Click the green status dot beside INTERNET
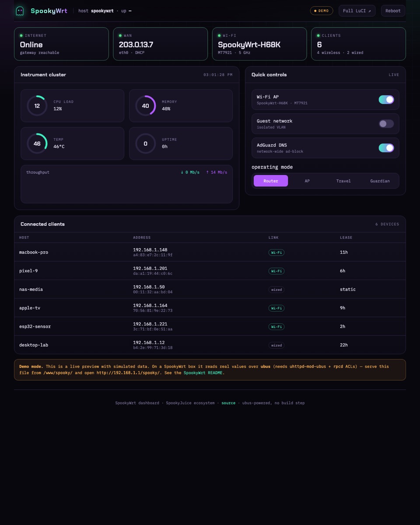This screenshot has height=525, width=420. click(x=21, y=35)
